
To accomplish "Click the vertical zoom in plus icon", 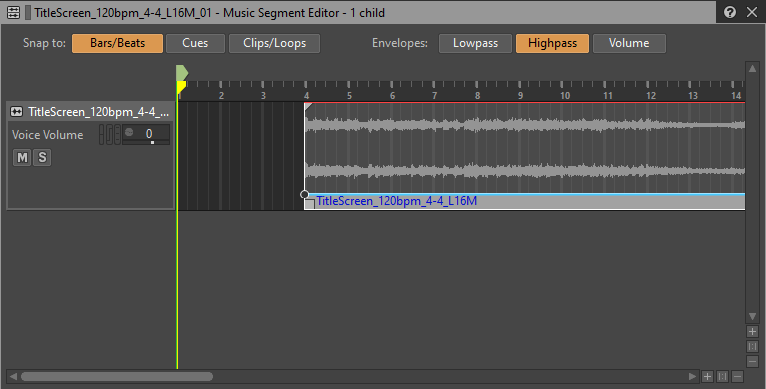I will (x=752, y=332).
